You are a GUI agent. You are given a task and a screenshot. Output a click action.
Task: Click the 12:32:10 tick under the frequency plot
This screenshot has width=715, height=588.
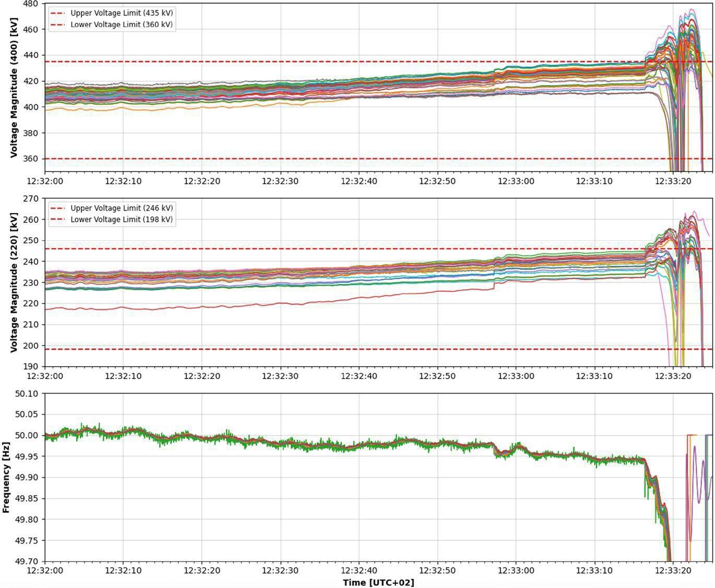click(x=123, y=570)
